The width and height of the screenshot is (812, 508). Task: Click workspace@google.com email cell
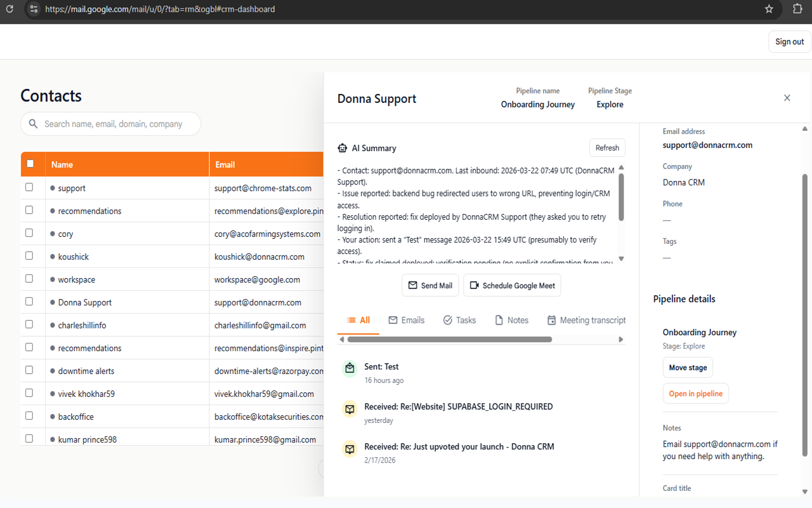point(257,279)
